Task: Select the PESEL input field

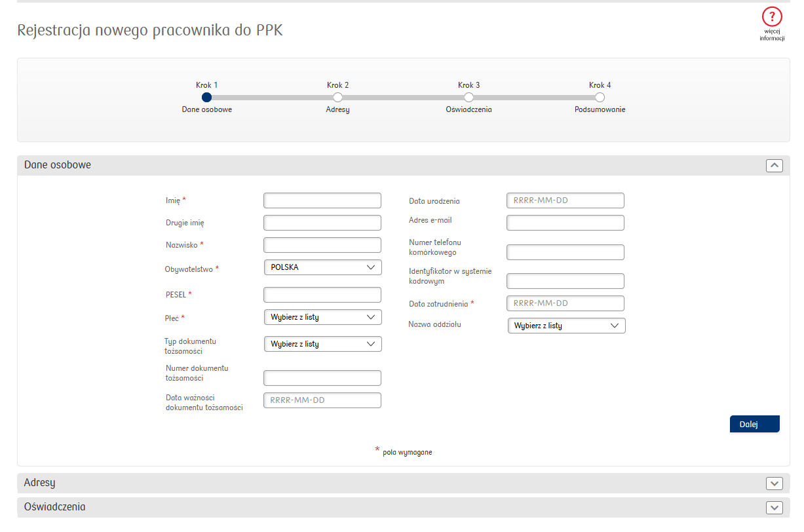Action: coord(322,295)
